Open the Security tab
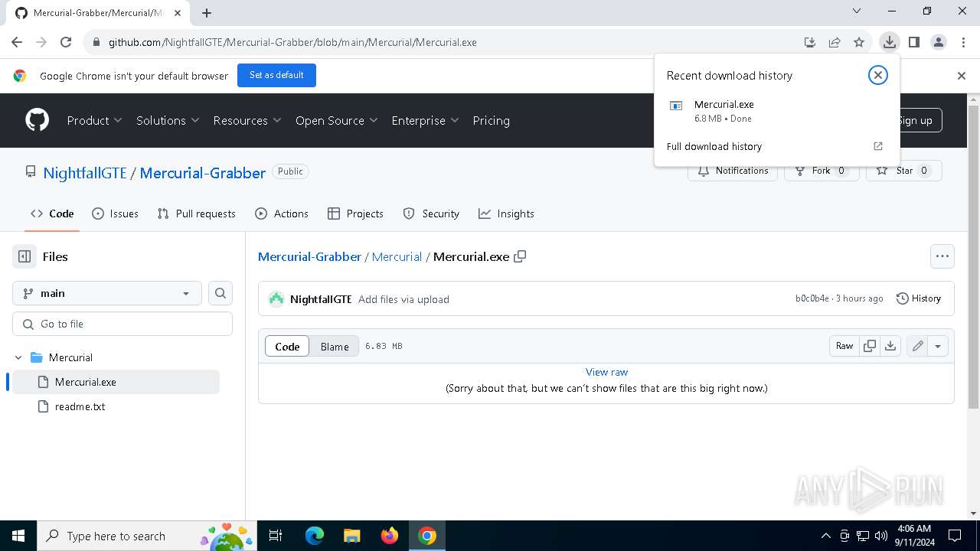 [x=431, y=214]
